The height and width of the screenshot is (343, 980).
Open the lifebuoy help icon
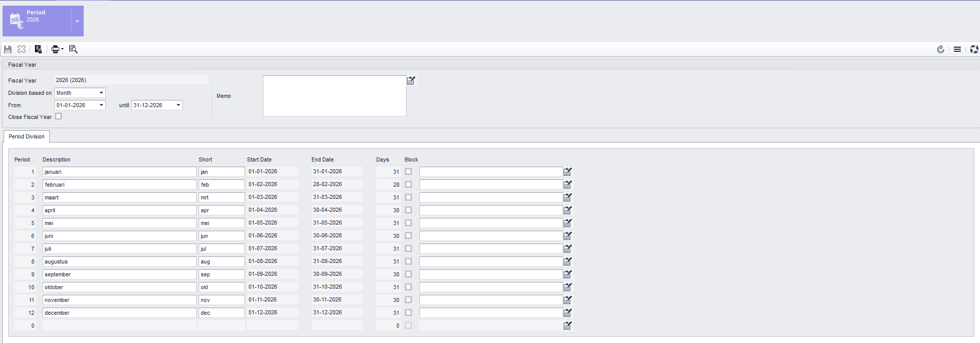coord(974,49)
